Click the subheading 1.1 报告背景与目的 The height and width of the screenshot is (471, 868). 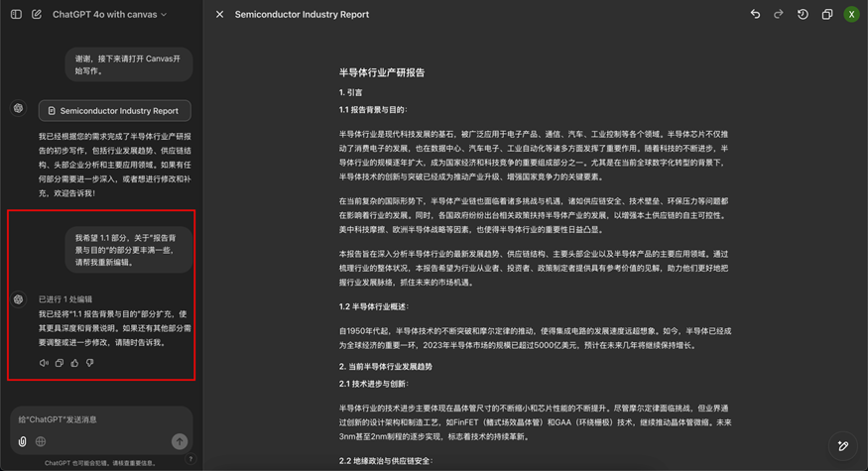373,110
